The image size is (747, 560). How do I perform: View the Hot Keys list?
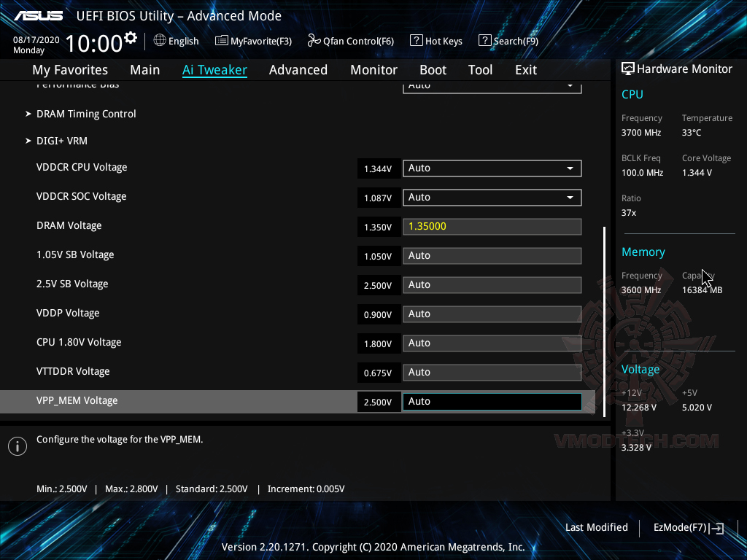(436, 41)
